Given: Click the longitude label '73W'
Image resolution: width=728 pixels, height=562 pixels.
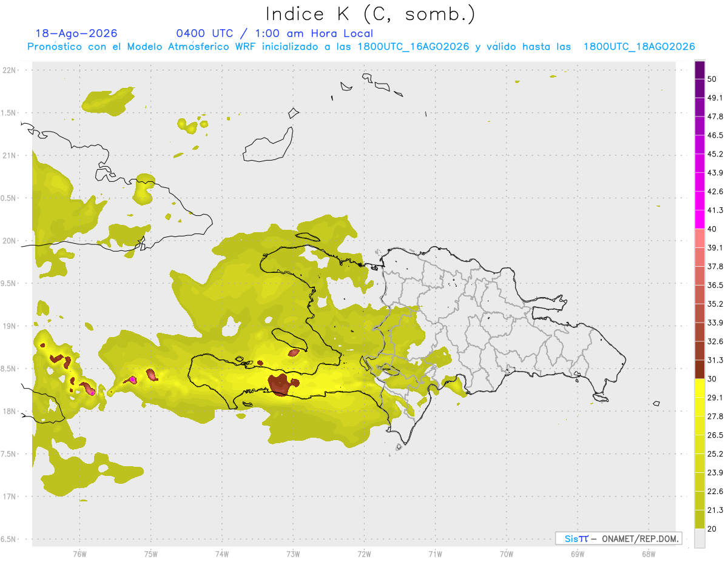Looking at the screenshot, I should pyautogui.click(x=293, y=554).
